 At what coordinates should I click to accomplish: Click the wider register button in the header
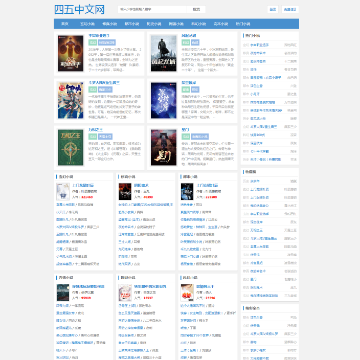(290, 9)
